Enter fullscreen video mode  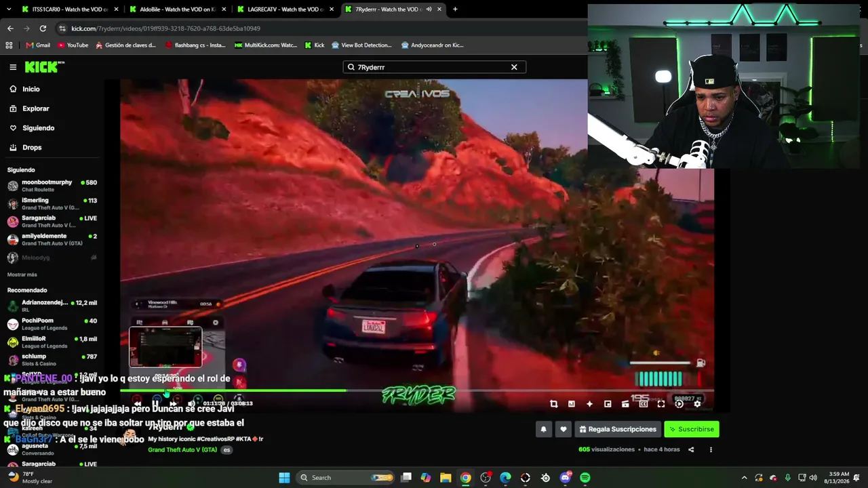point(661,404)
